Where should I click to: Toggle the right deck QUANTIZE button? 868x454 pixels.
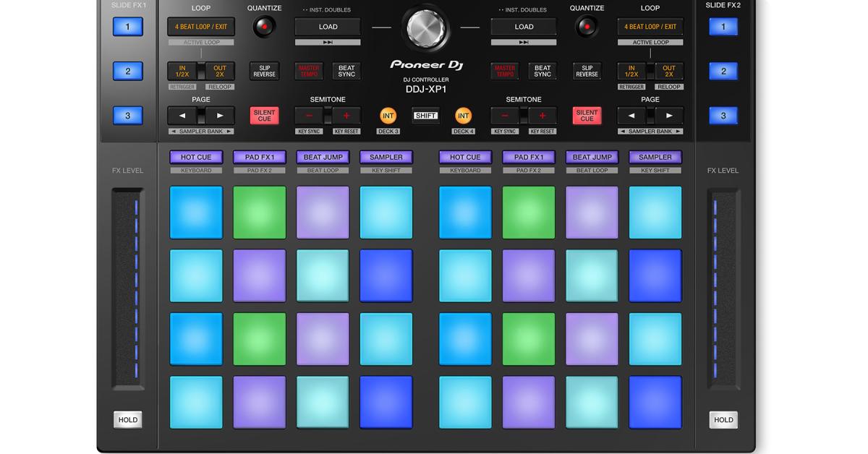pyautogui.click(x=587, y=27)
